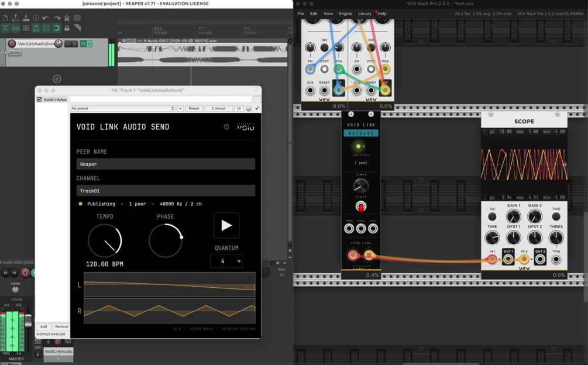
Task: Click the master pan knob labeled center
Action: point(15,290)
